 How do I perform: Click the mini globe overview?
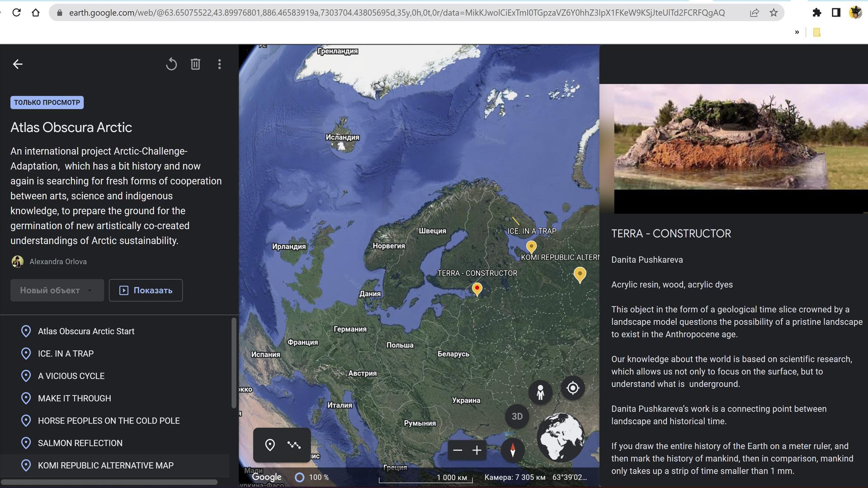click(x=561, y=437)
